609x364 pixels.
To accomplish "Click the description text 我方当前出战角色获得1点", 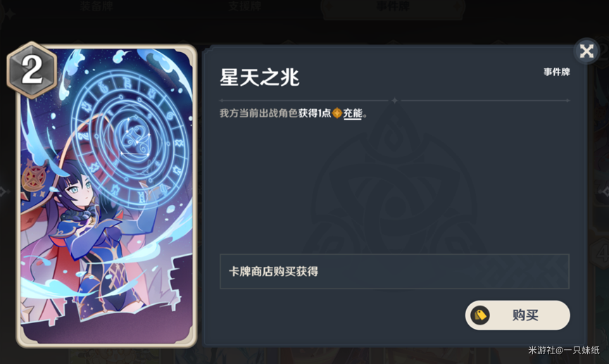I will tap(275, 113).
